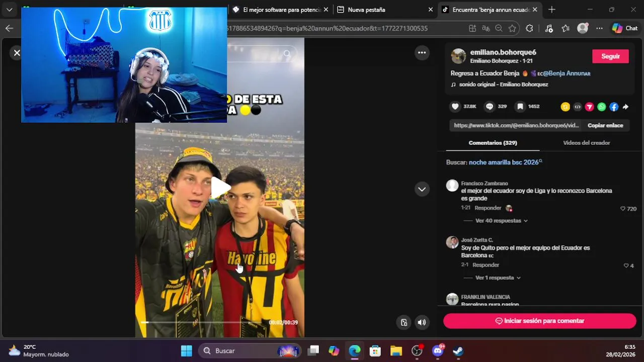Repost the video with yellow repost icon
644x362 pixels.
pyautogui.click(x=566, y=107)
